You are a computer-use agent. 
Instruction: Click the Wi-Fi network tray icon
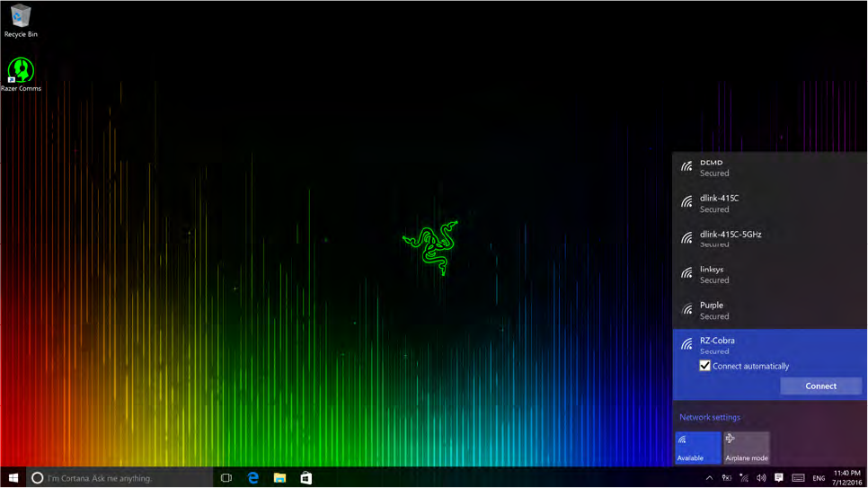tap(744, 477)
